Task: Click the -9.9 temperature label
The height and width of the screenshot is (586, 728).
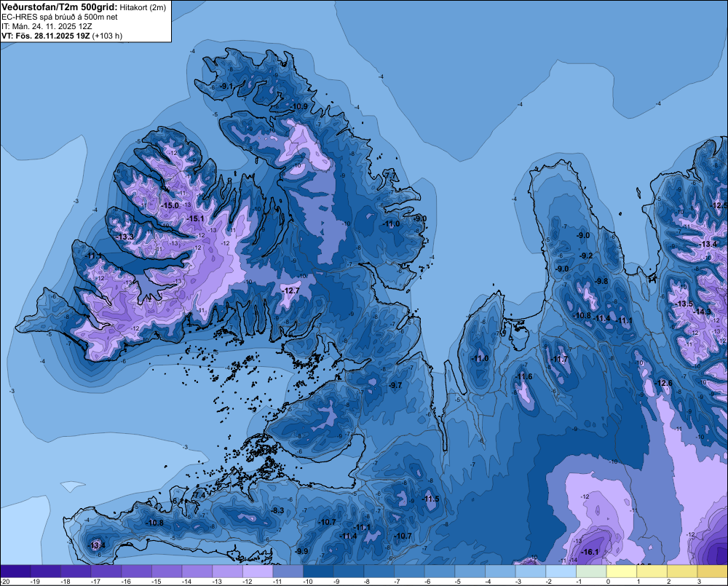Action: click(301, 551)
